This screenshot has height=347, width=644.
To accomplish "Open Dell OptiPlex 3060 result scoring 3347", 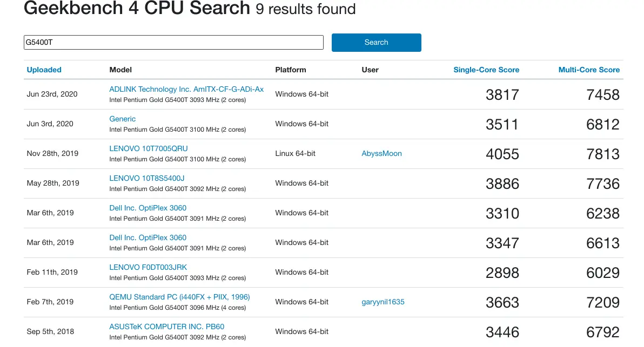I will (x=147, y=237).
